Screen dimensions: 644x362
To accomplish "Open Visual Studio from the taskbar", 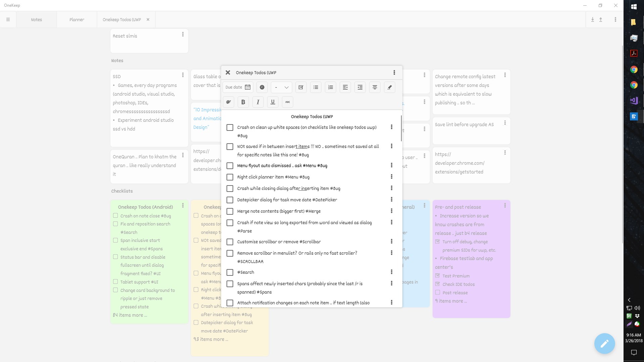I will (634, 100).
